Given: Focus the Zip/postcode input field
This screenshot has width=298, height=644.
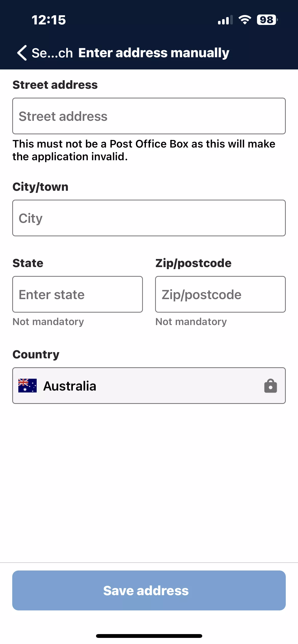Looking at the screenshot, I should 220,294.
